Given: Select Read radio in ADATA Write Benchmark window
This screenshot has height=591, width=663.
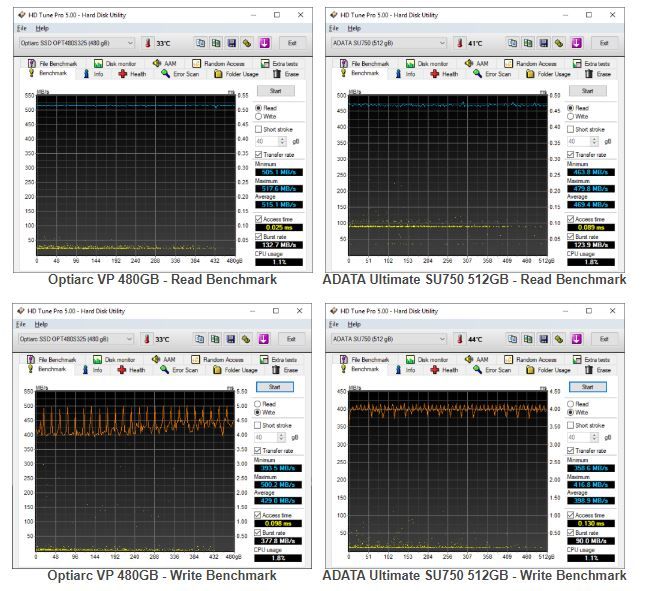Looking at the screenshot, I should coord(570,404).
